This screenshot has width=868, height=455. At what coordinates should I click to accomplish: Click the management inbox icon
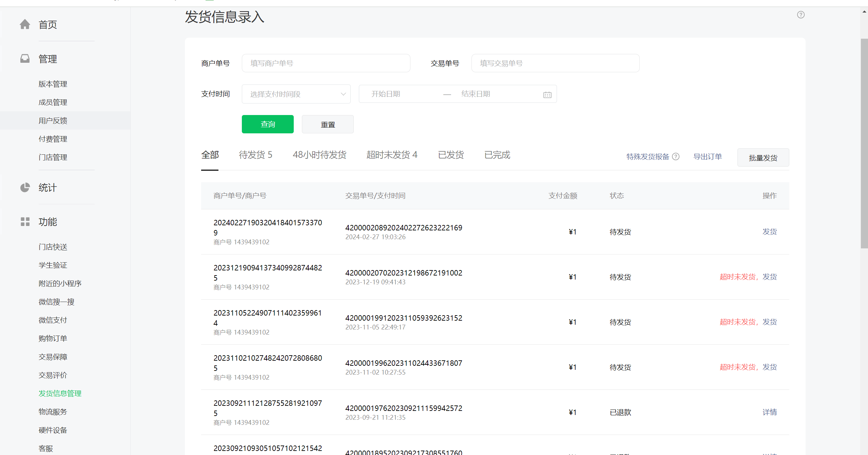[x=25, y=59]
